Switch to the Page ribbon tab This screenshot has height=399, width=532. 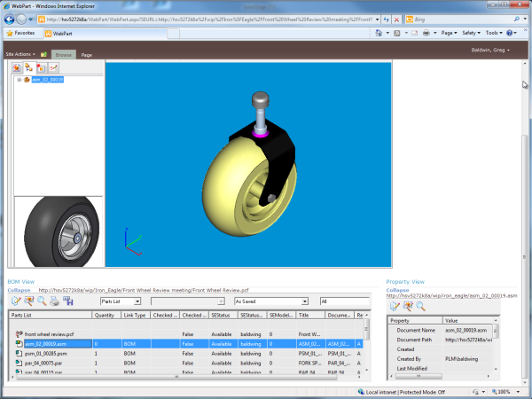tap(87, 54)
